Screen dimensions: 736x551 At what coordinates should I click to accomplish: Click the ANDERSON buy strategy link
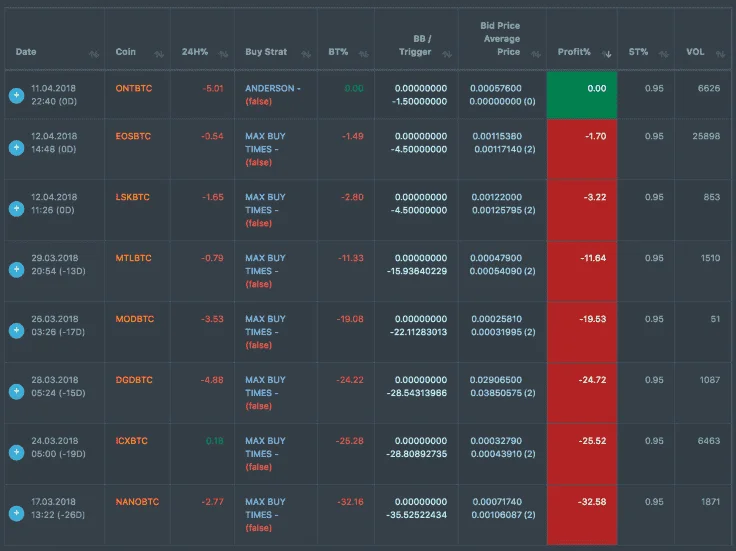pyautogui.click(x=273, y=88)
